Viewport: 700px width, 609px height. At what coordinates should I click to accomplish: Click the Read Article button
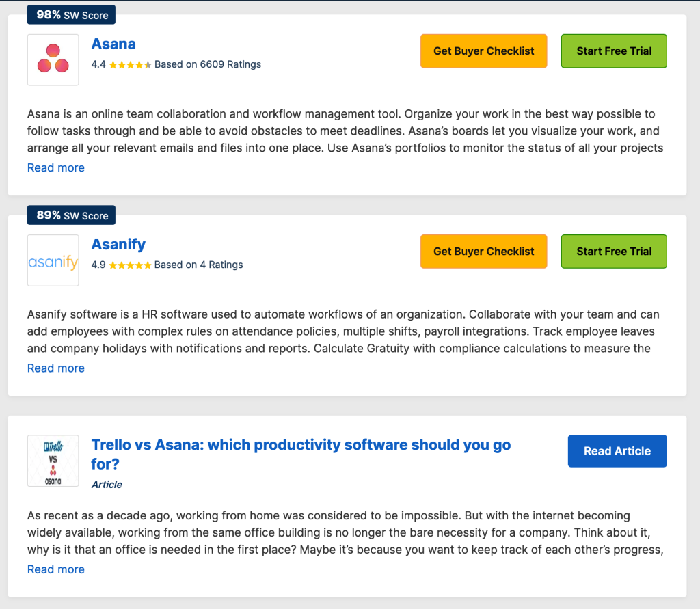(617, 451)
